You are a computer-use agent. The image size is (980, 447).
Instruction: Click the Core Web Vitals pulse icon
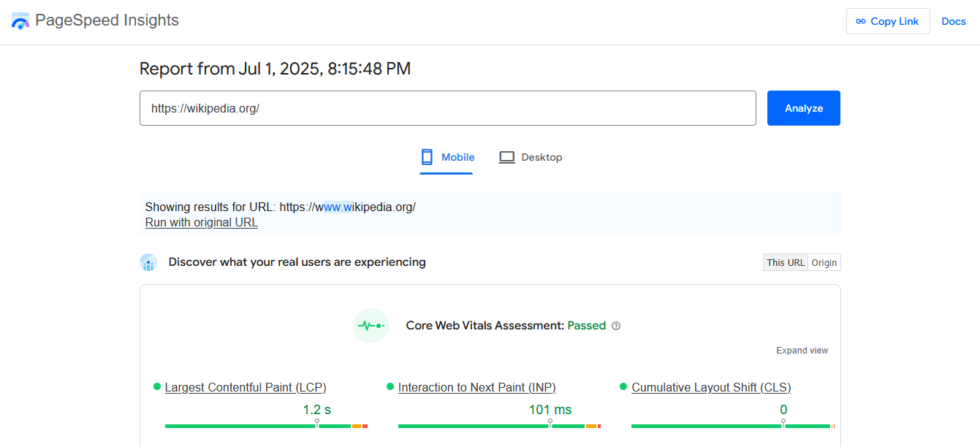tap(371, 326)
